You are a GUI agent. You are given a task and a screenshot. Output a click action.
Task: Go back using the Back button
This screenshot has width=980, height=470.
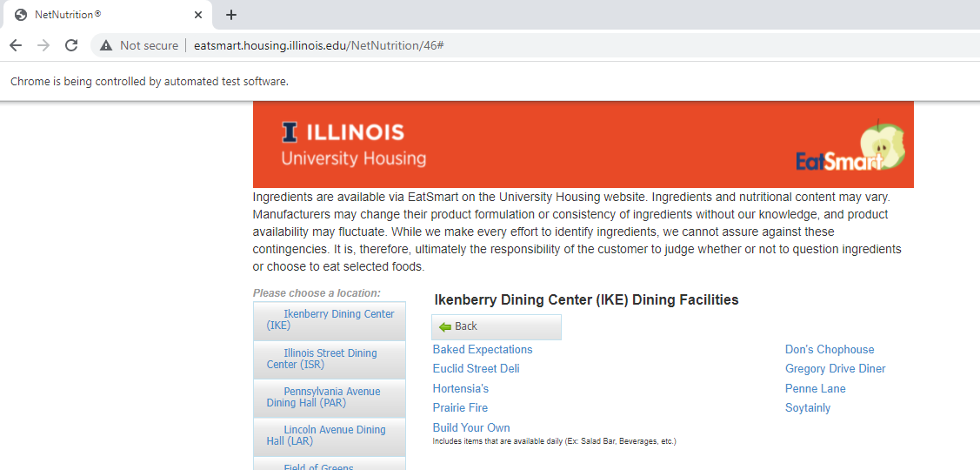point(497,326)
